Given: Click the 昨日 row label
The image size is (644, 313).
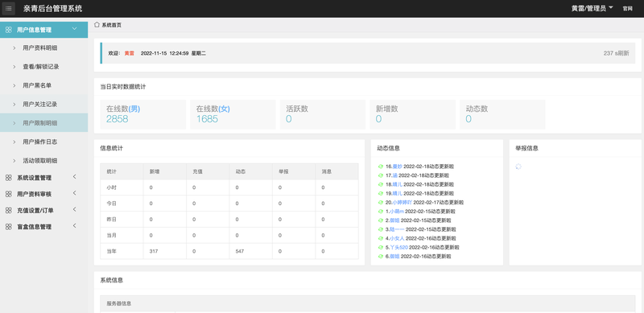Looking at the screenshot, I should pos(111,220).
